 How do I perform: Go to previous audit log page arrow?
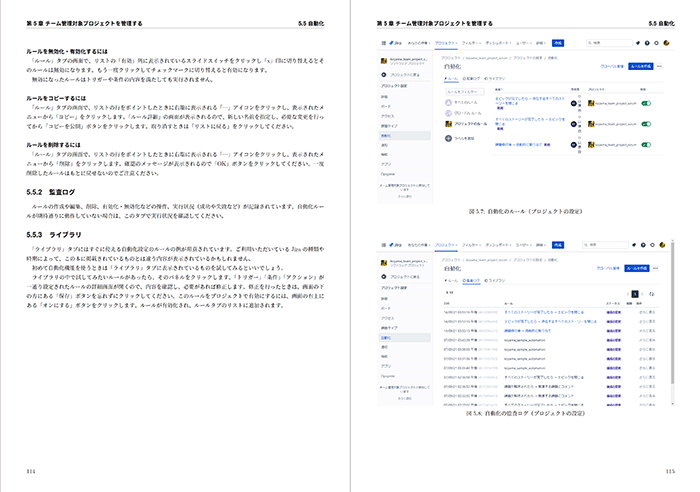pos(628,294)
